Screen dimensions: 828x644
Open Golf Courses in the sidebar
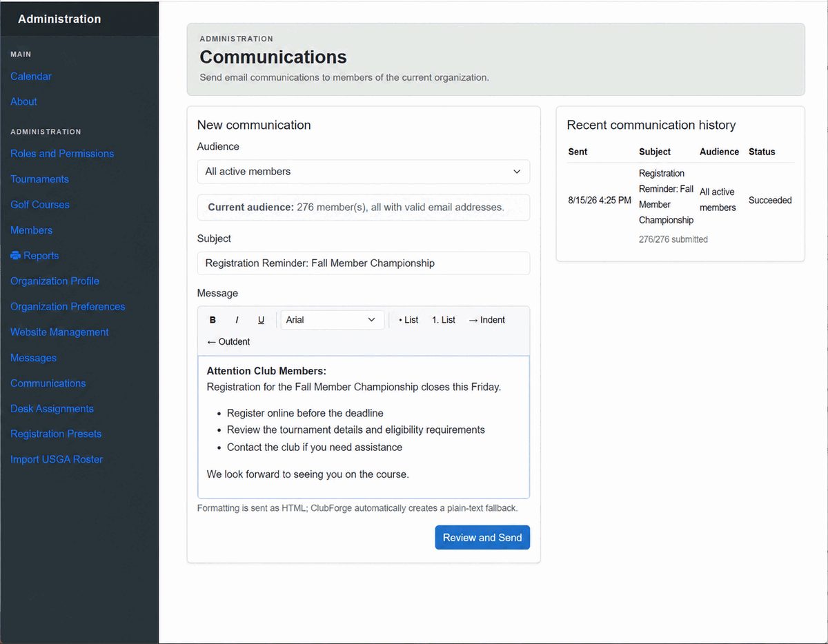pyautogui.click(x=40, y=205)
